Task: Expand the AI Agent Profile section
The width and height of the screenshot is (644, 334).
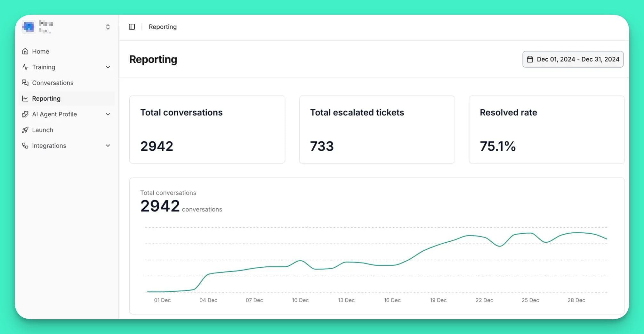Action: (108, 114)
